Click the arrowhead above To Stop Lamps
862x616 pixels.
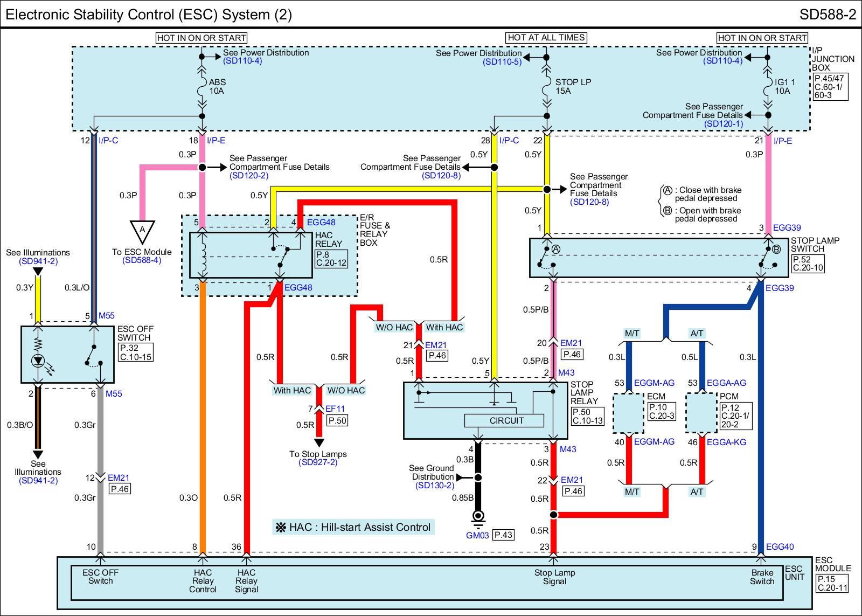tap(319, 443)
